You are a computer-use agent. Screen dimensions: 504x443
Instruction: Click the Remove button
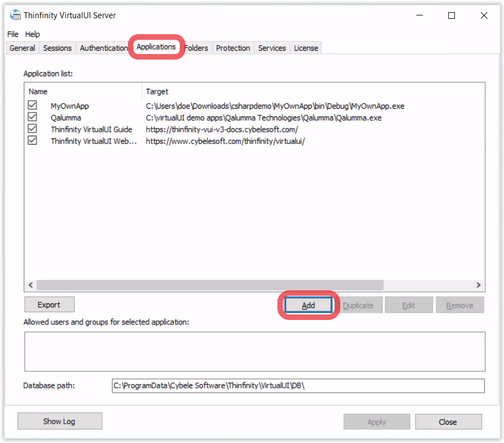click(460, 306)
